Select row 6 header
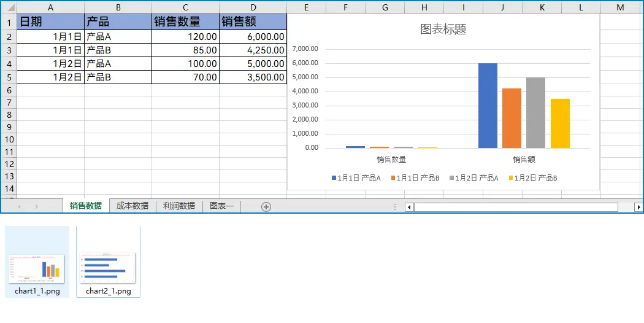This screenshot has width=644, height=323. (9, 90)
